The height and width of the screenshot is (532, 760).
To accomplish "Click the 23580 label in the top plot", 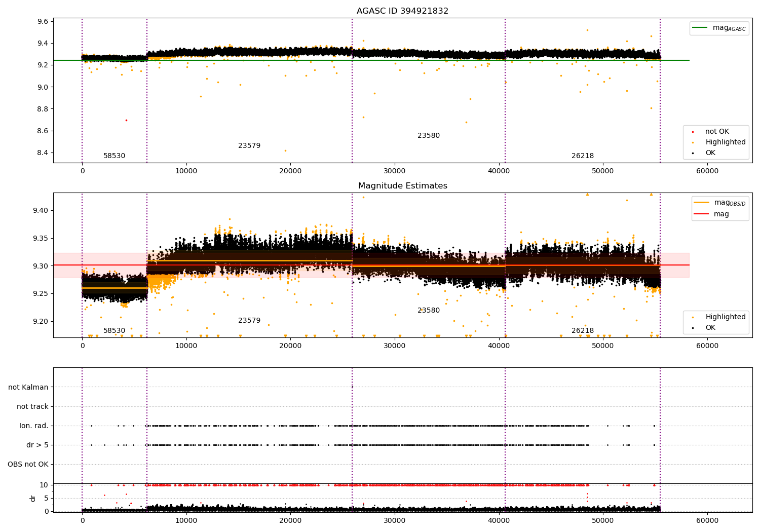I will [x=429, y=136].
